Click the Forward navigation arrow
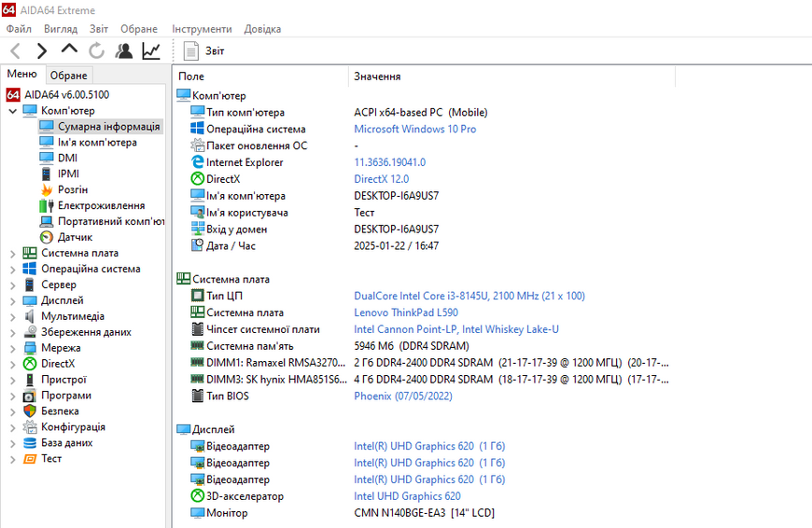The image size is (812, 528). (x=42, y=50)
